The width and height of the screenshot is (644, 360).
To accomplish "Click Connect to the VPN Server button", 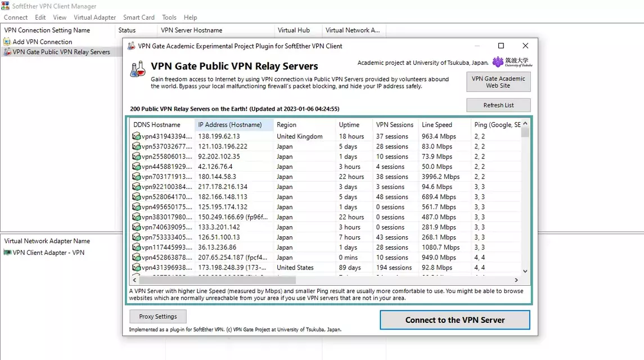I will 454,319.
